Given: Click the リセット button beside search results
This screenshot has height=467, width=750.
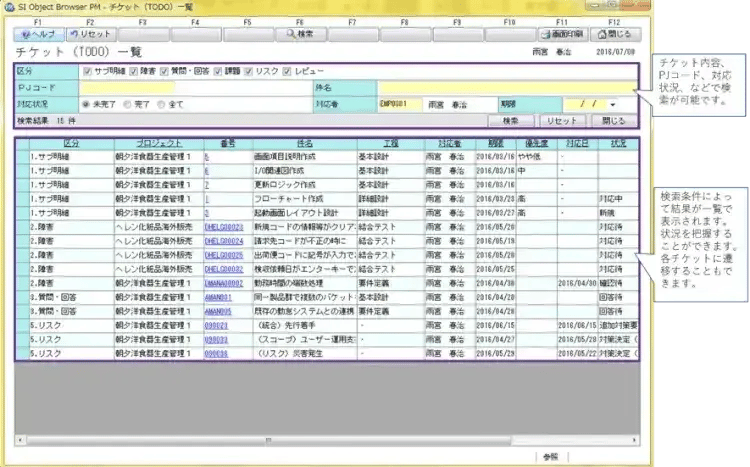Looking at the screenshot, I should pos(560,120).
